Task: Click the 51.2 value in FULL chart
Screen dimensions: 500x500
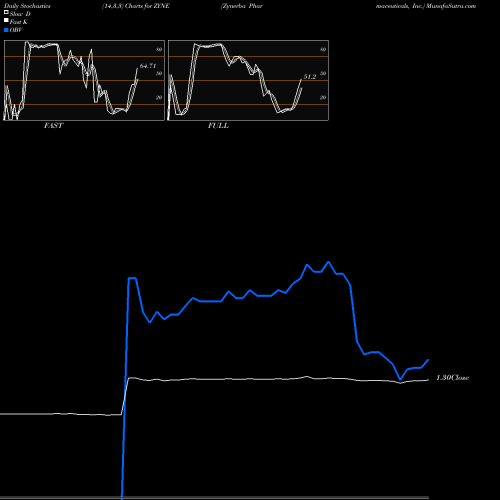Action: click(x=310, y=77)
